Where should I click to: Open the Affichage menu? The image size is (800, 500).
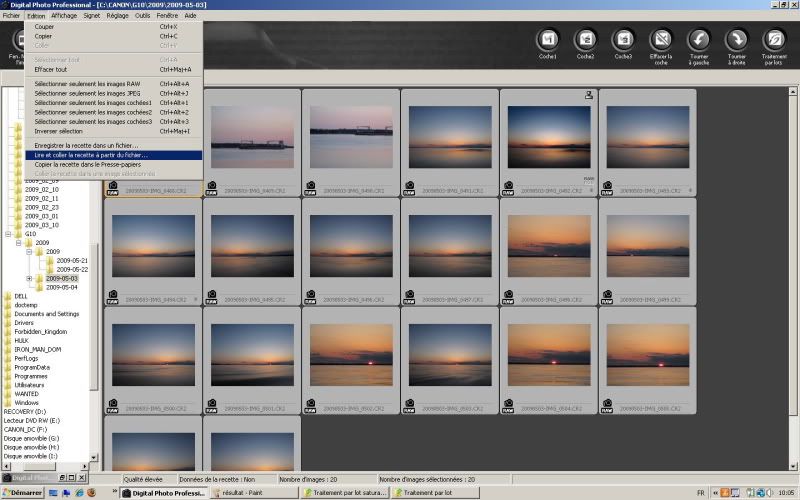(64, 16)
